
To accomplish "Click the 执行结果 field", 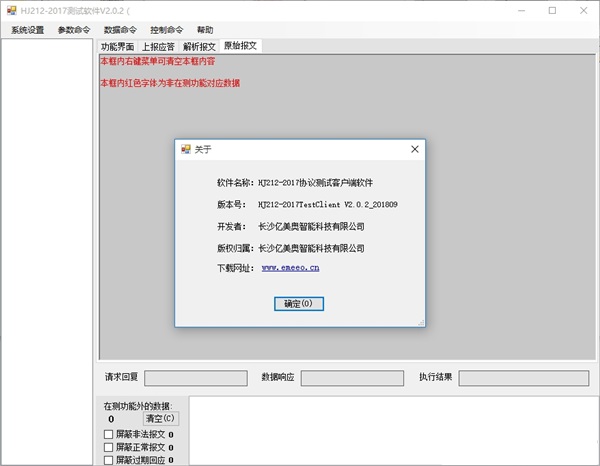I will point(523,378).
